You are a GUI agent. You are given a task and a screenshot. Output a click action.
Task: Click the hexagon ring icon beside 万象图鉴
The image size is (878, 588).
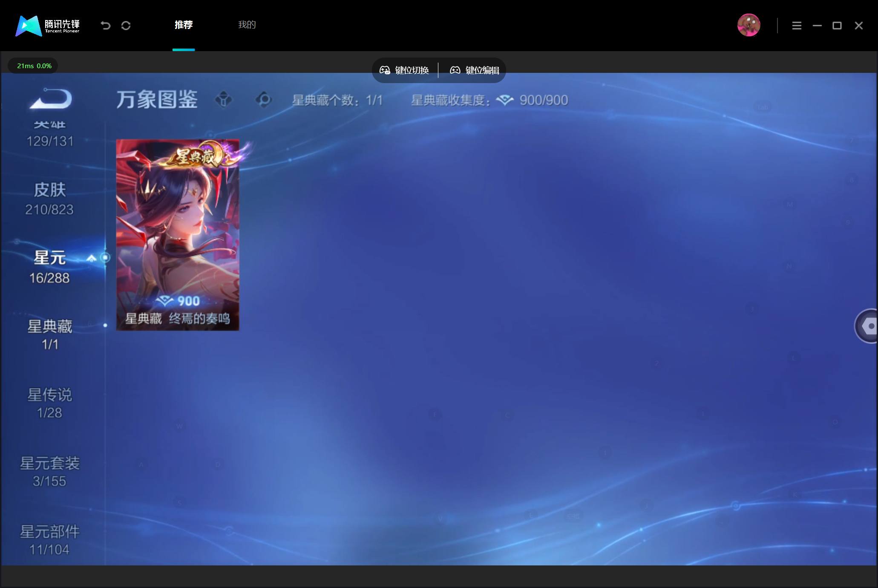click(x=264, y=100)
